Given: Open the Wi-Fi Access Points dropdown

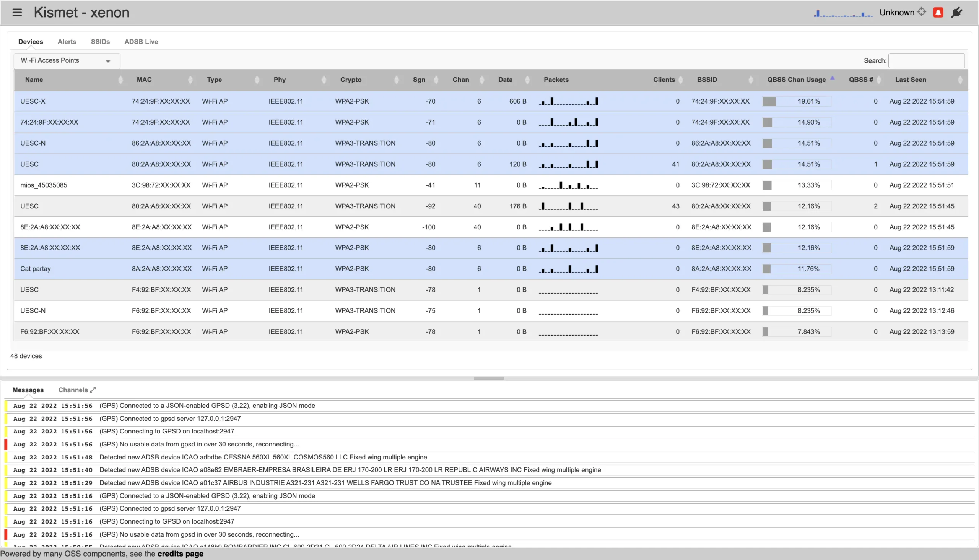Looking at the screenshot, I should tap(67, 61).
